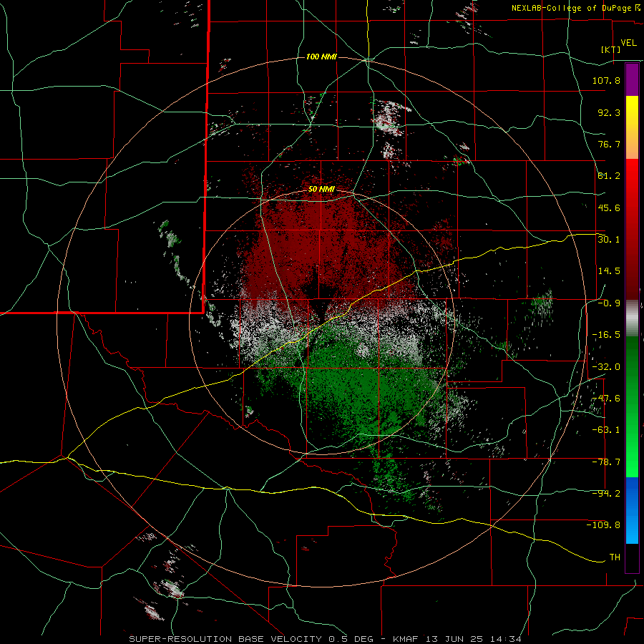The width and height of the screenshot is (644, 644).
Task: Click the 76.7 velocity scale value
Action: pos(609,144)
